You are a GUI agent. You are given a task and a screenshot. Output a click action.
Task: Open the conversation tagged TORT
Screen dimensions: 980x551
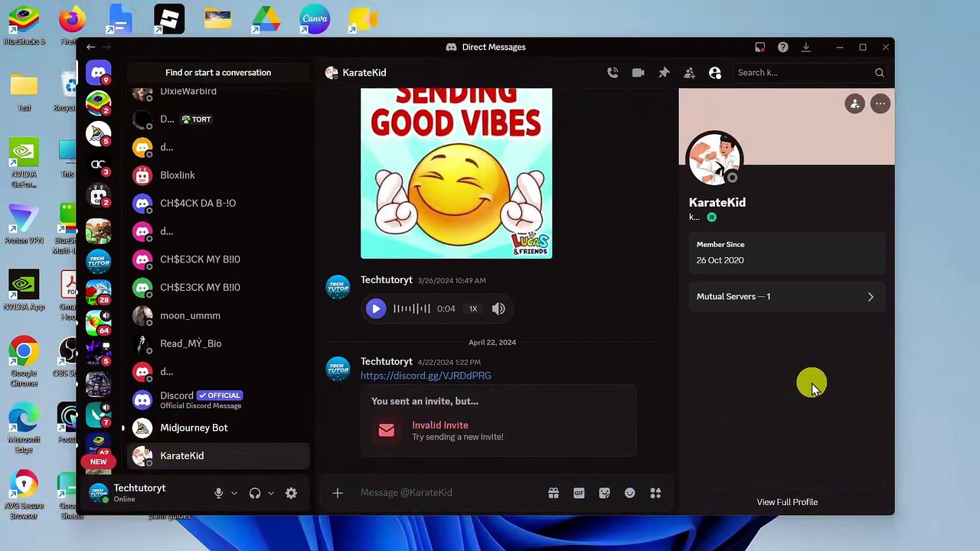(x=218, y=119)
